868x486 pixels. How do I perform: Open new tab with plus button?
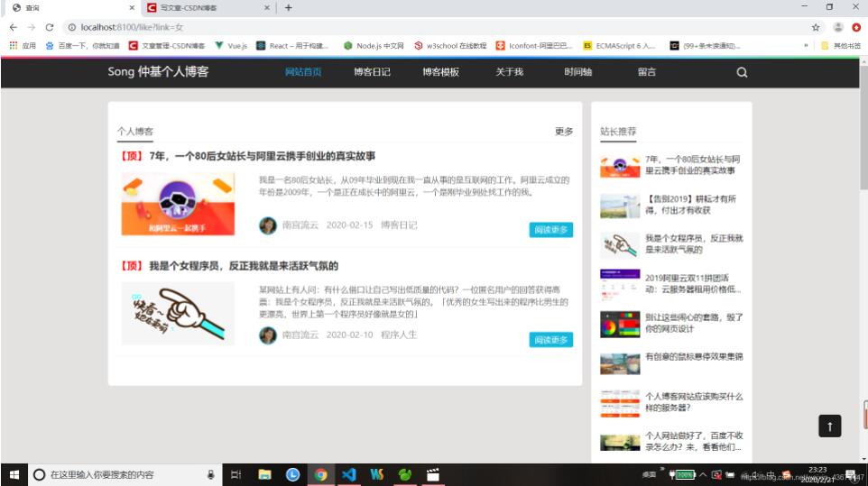coord(289,8)
